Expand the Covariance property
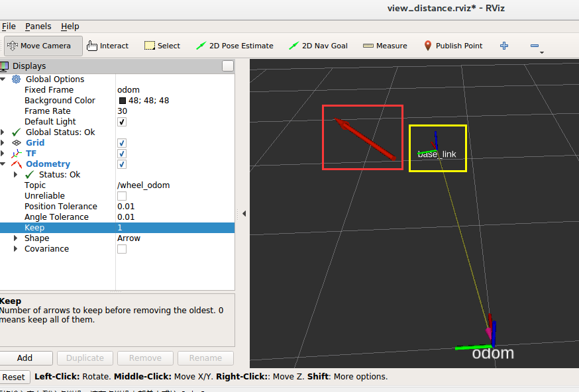Image resolution: width=579 pixels, height=392 pixels. [x=15, y=249]
